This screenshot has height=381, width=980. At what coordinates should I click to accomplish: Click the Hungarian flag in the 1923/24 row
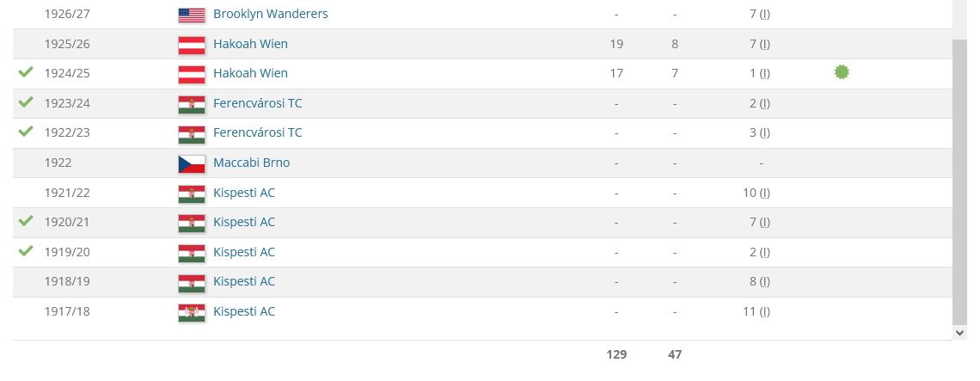(191, 104)
